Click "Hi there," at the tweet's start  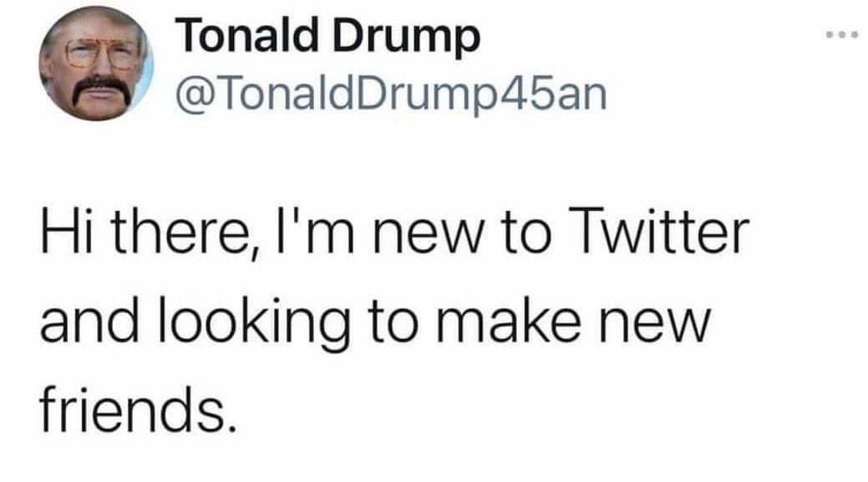[150, 232]
